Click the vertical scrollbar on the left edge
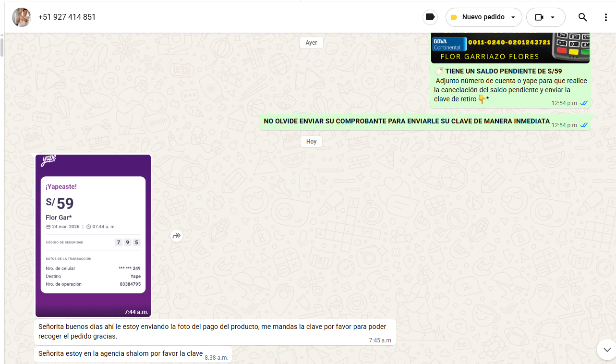616x364 pixels. pyautogui.click(x=2, y=48)
